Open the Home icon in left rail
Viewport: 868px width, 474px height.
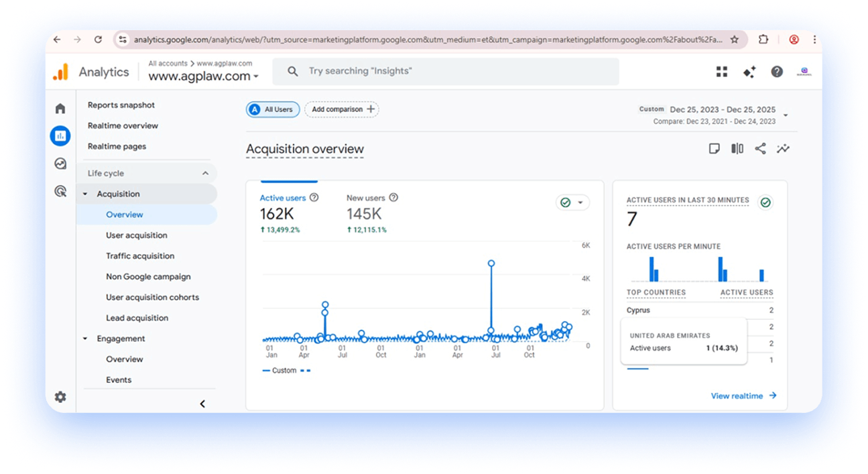click(60, 109)
